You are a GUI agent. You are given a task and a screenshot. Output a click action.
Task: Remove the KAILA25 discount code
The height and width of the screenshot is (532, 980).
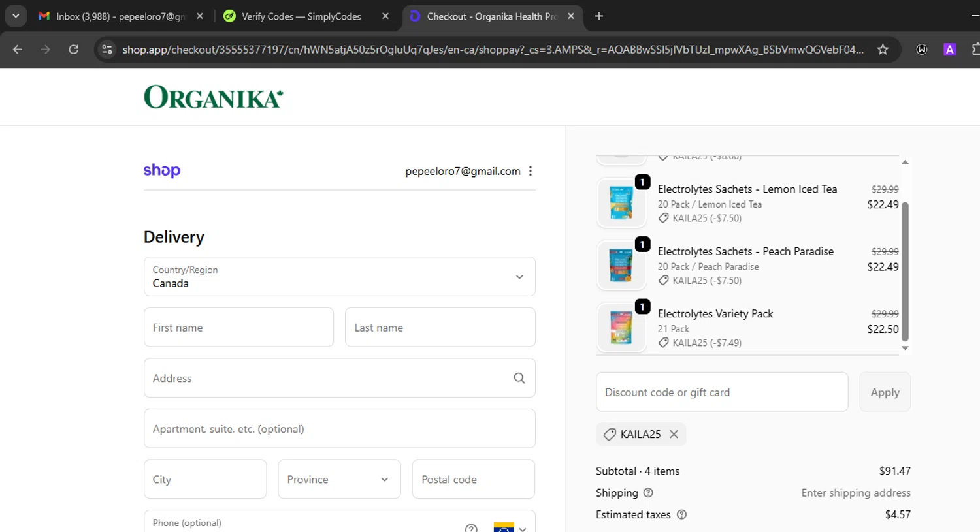click(x=674, y=434)
